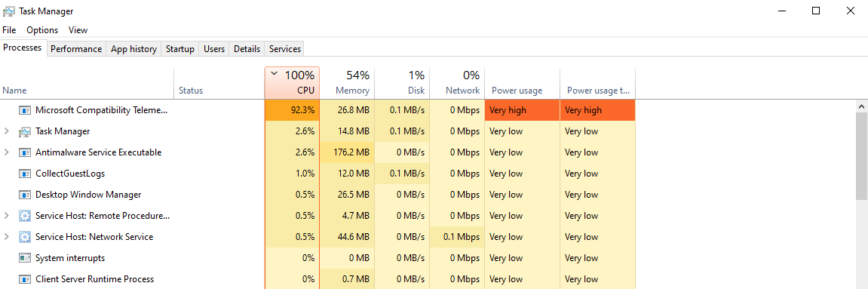868x289 pixels.
Task: Click the Task Manager process row icon
Action: 24,131
